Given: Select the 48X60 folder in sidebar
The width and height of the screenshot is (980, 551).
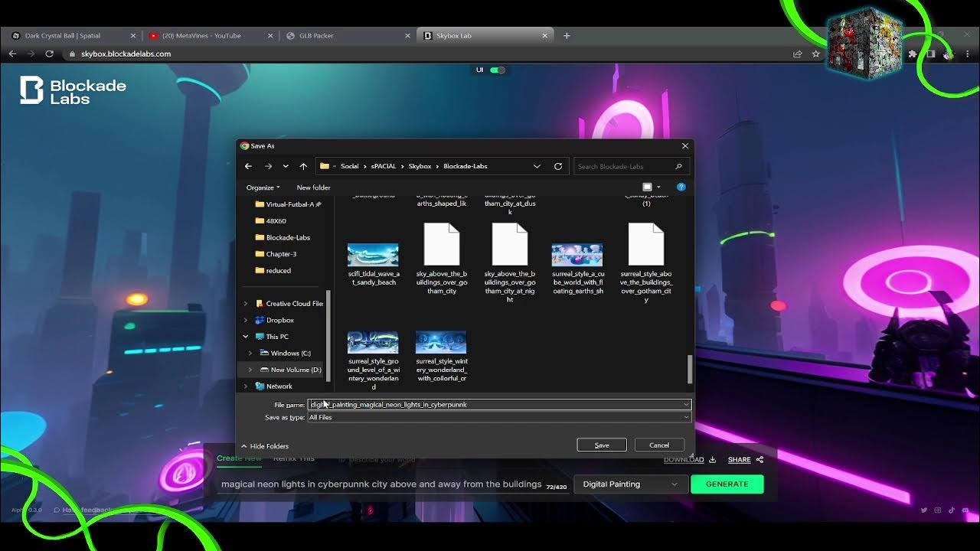Looking at the screenshot, I should tap(271, 221).
